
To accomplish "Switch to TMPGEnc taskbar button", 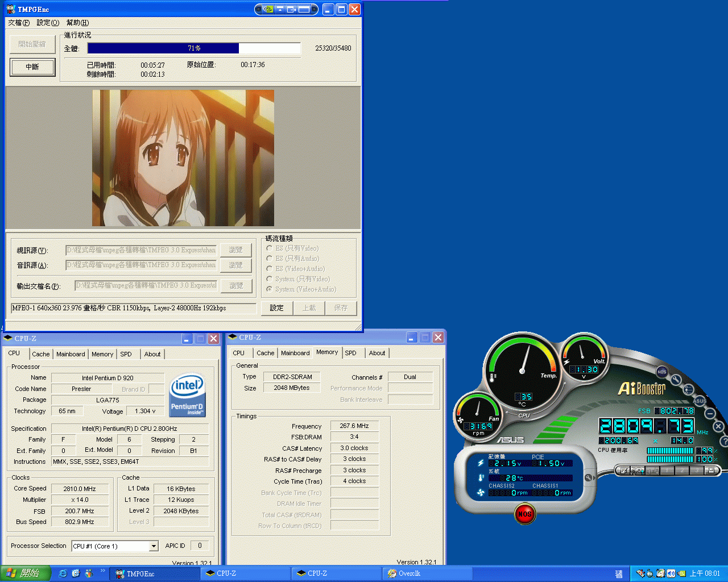I will (154, 574).
